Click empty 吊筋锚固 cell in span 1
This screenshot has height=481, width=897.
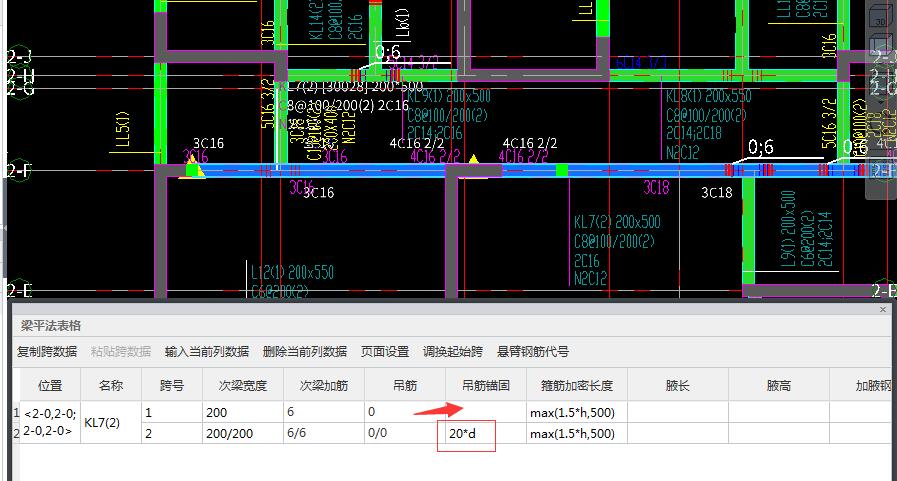click(486, 412)
